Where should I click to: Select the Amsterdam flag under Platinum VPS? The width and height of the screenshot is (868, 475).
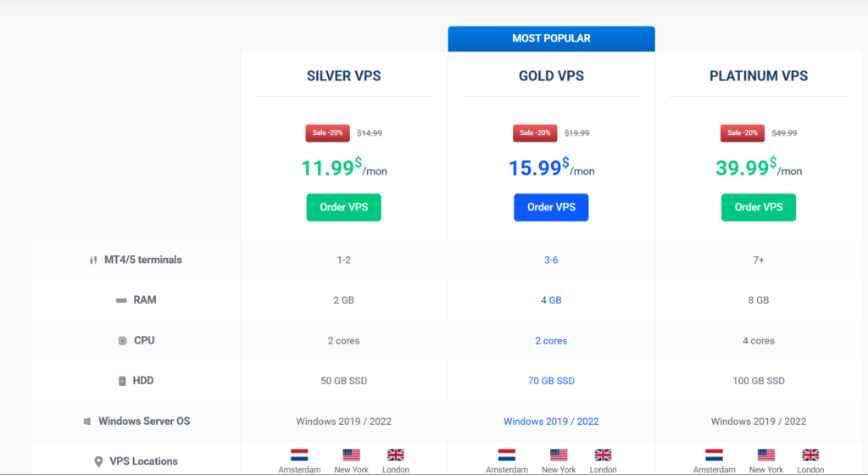pos(715,455)
